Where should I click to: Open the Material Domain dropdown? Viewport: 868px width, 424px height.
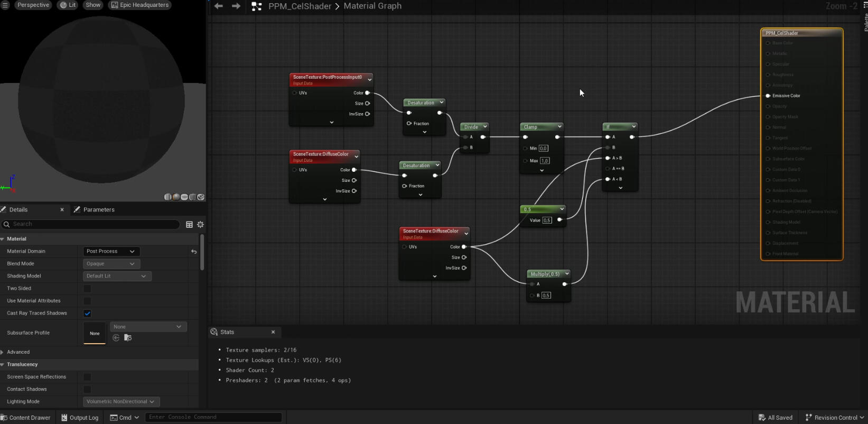pyautogui.click(x=110, y=252)
